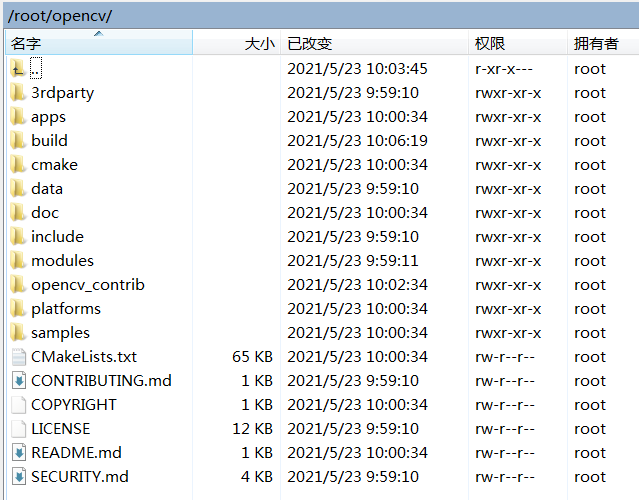The height and width of the screenshot is (500, 639).
Task: Click the 4 KB size of SECURITY.md
Action: 257,477
